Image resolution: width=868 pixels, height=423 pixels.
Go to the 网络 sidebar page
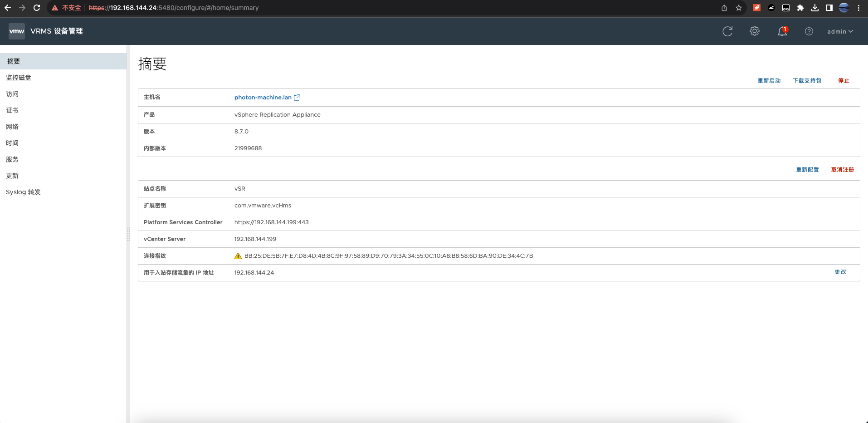coord(12,127)
